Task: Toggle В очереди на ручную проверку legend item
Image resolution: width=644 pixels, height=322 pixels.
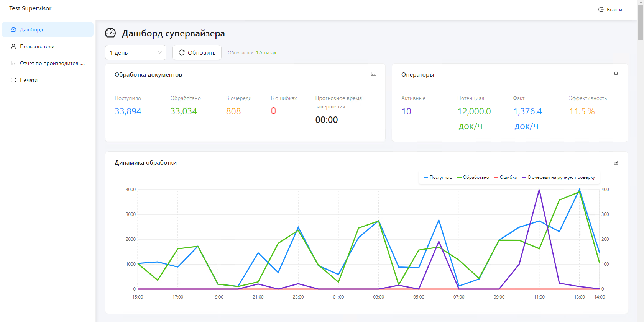Action: tap(559, 177)
